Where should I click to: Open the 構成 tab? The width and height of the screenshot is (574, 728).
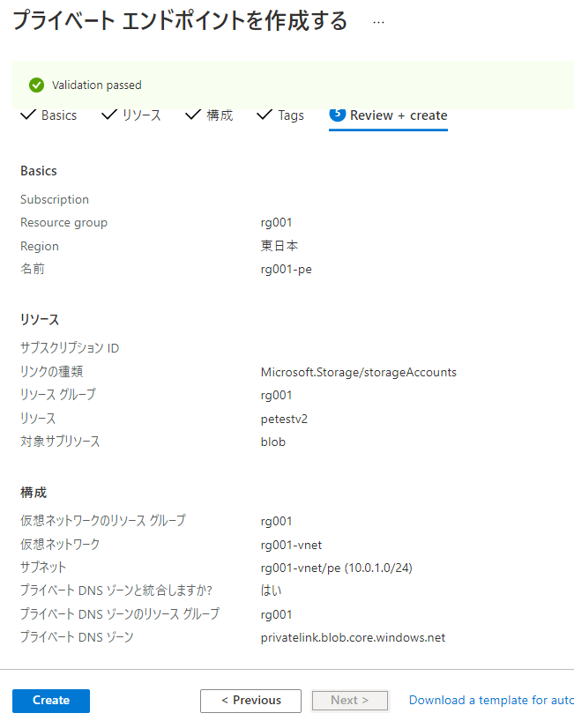click(x=220, y=115)
